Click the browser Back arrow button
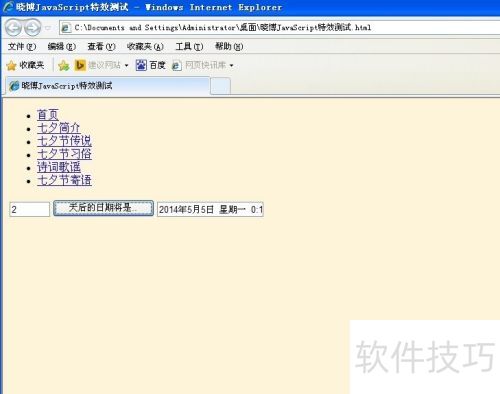 [x=14, y=28]
